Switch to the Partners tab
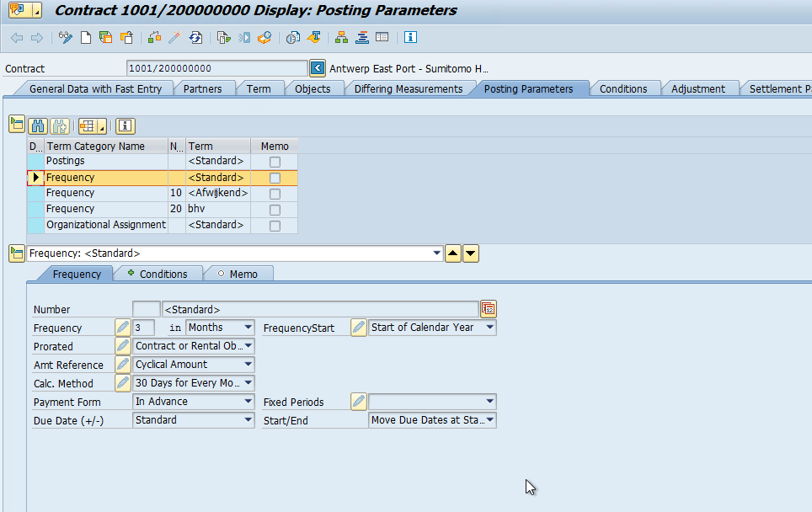This screenshot has width=812, height=512. tap(202, 88)
